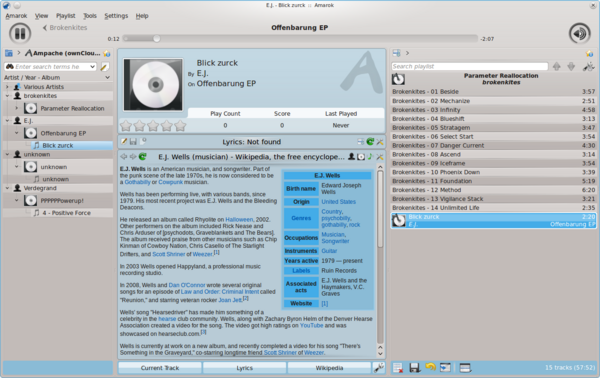Click the track progress slider knob

click(157, 39)
